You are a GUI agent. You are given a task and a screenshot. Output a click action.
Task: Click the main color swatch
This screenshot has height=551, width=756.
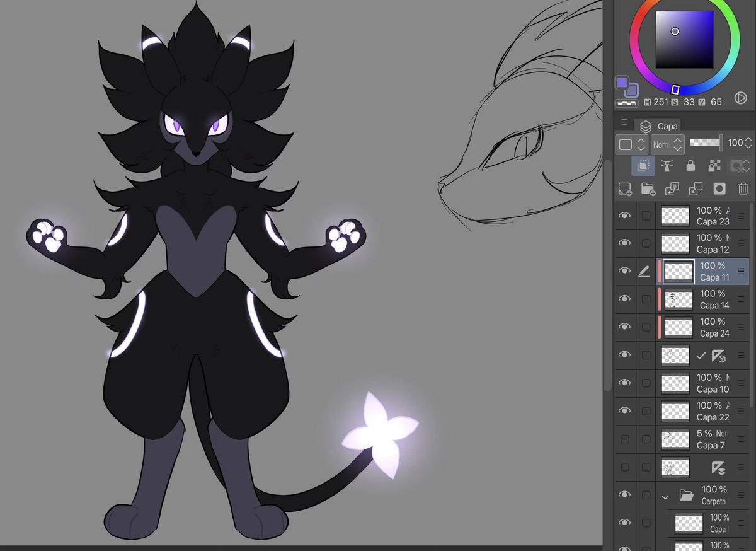tap(622, 84)
